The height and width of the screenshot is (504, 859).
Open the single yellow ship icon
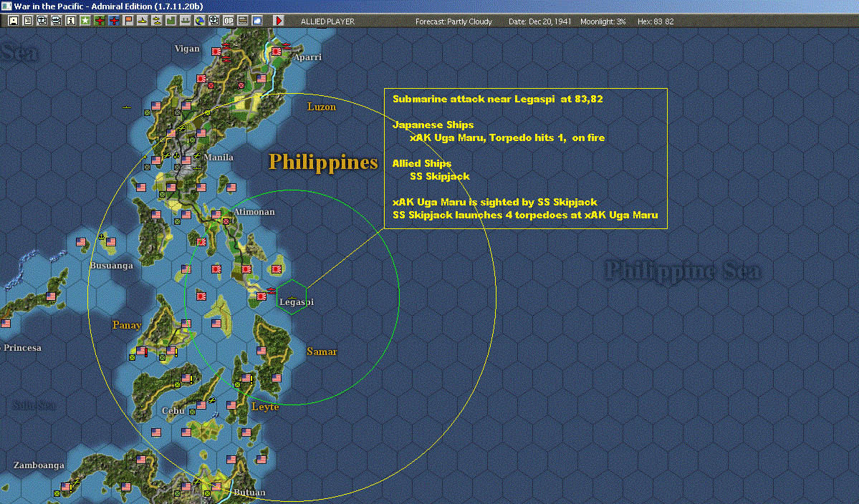[x=143, y=21]
